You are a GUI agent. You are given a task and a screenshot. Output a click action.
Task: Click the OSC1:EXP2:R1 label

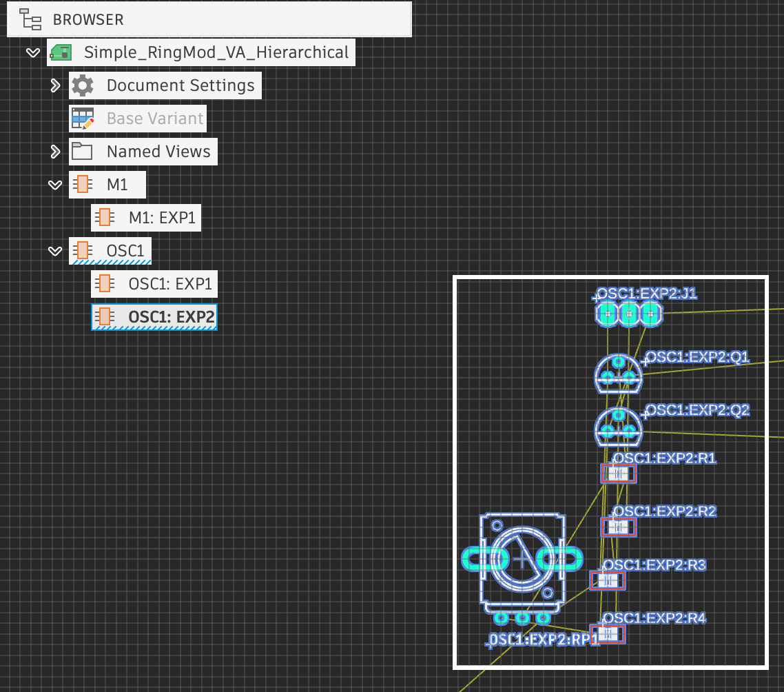pos(665,458)
